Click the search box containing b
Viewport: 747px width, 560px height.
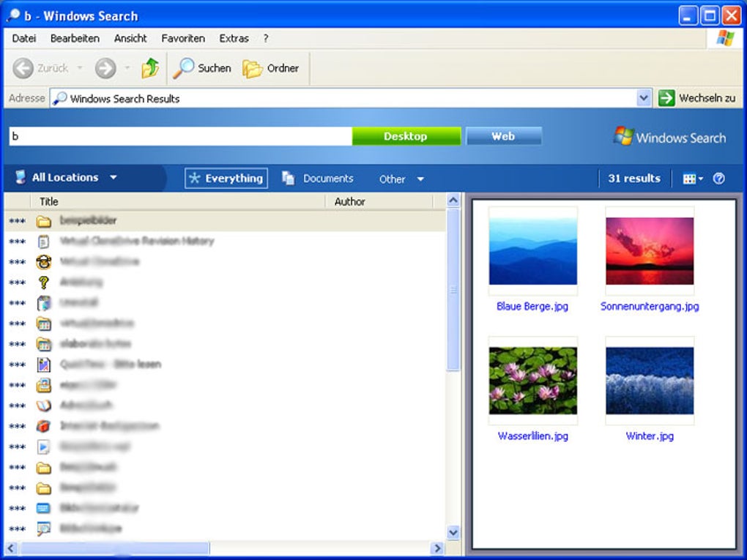(181, 136)
